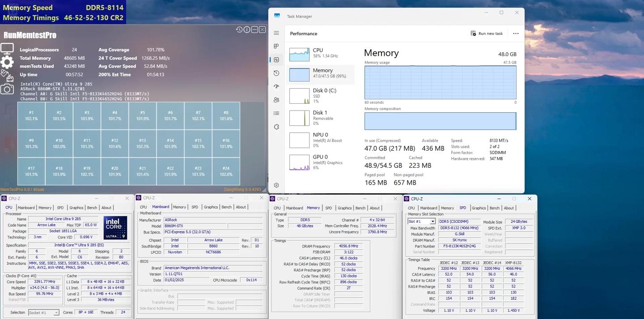Image resolution: width=644 pixels, height=319 pixels.
Task: Select Performance icon in Task Manager sidebar
Action: click(x=276, y=60)
